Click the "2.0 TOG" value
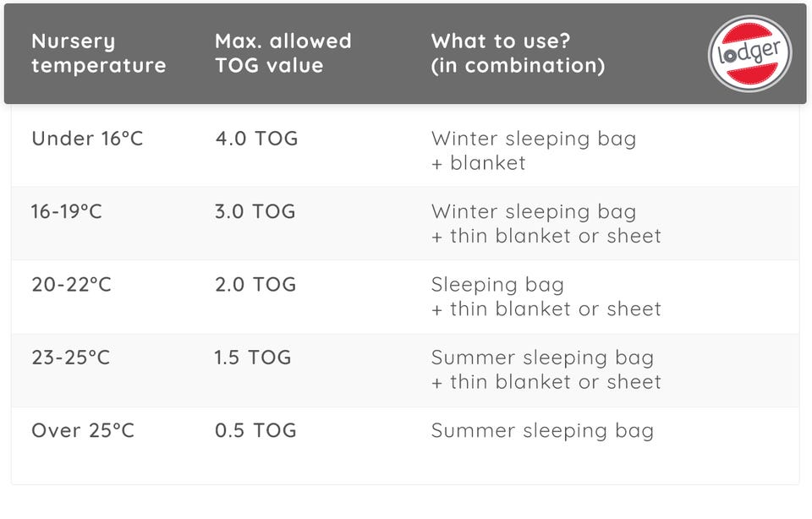Viewport: 812px width, 519px height. [255, 285]
